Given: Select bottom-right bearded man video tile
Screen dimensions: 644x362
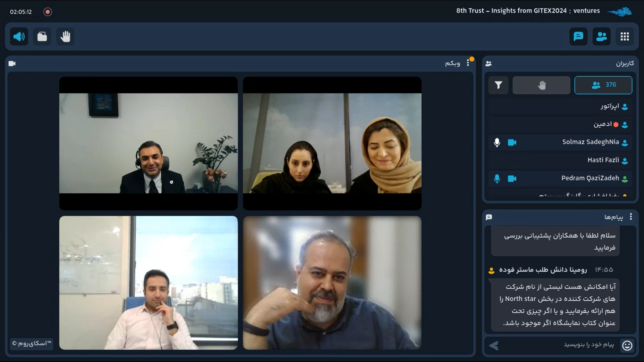Looking at the screenshot, I should (332, 283).
